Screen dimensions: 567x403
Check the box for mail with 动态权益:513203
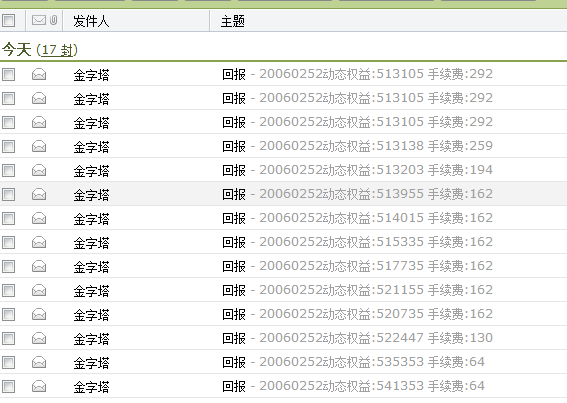[8, 170]
